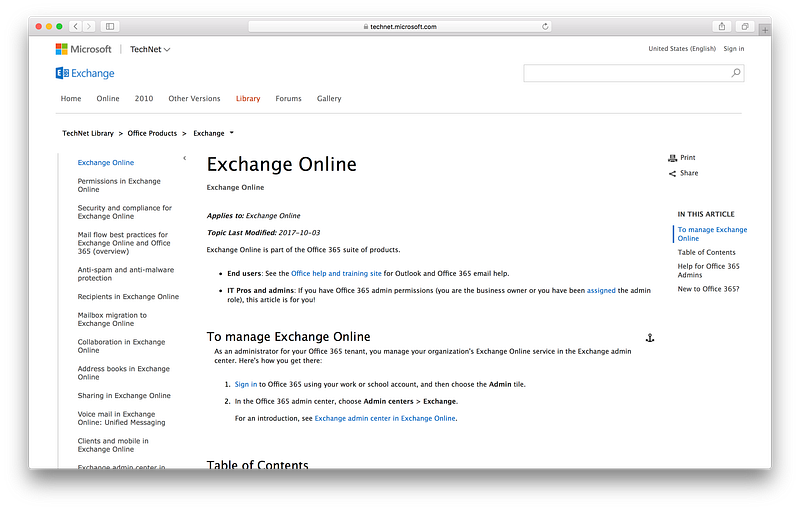Click the Print text link
The image size is (800, 510).
(688, 158)
